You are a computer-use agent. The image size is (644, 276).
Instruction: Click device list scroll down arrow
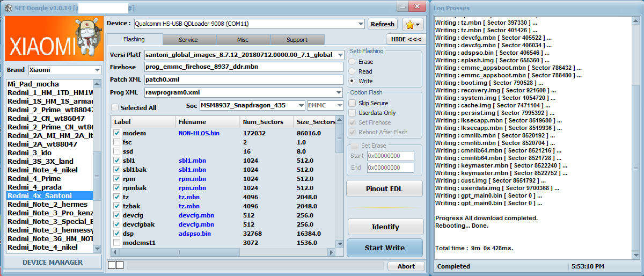[97, 249]
